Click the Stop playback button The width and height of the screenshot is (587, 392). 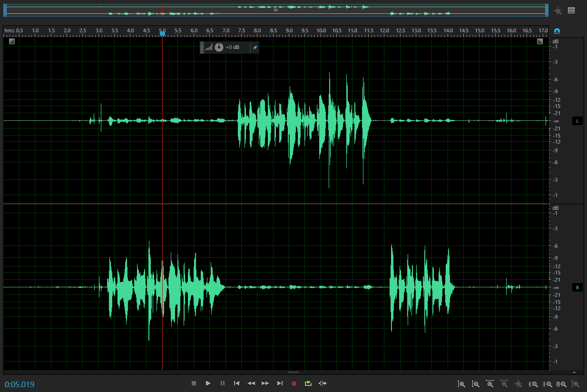pos(194,383)
